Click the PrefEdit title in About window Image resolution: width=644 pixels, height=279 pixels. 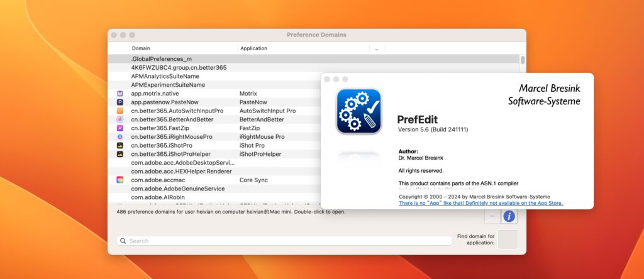[x=418, y=119]
